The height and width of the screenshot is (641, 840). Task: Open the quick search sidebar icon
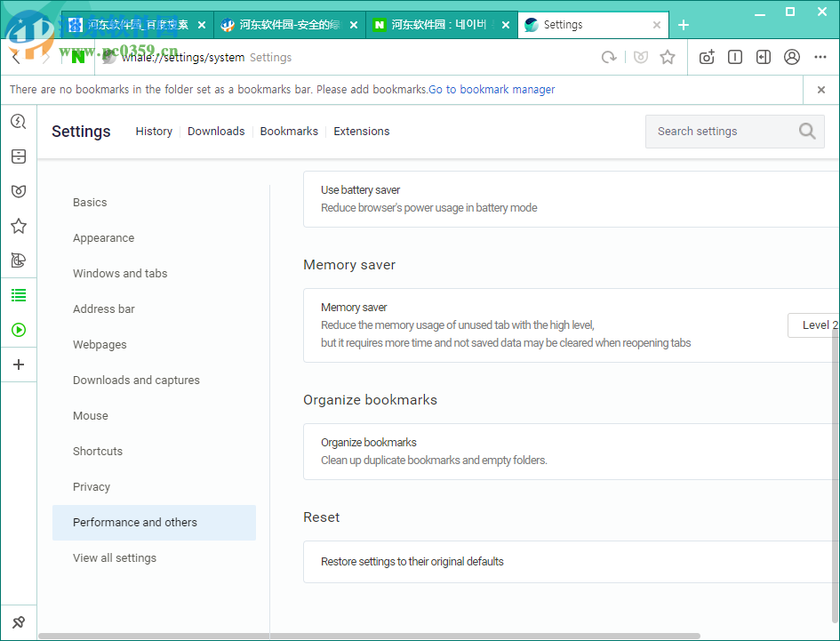coord(19,122)
